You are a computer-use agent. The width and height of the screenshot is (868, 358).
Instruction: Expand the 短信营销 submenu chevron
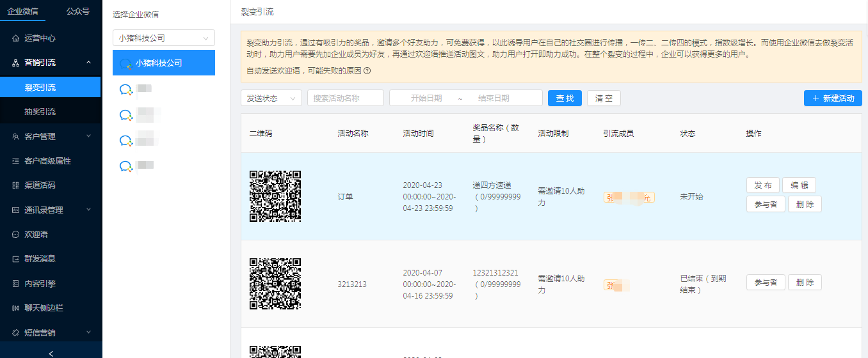[x=88, y=332]
